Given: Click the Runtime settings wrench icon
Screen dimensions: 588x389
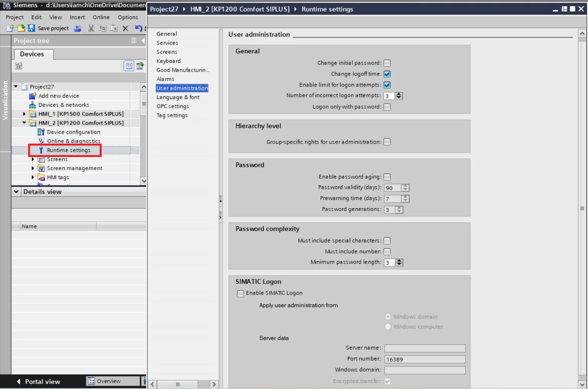Looking at the screenshot, I should pyautogui.click(x=41, y=150).
